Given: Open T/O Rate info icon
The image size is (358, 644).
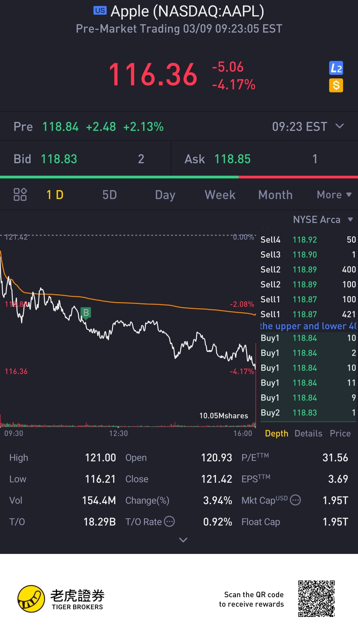Looking at the screenshot, I should click(x=169, y=522).
